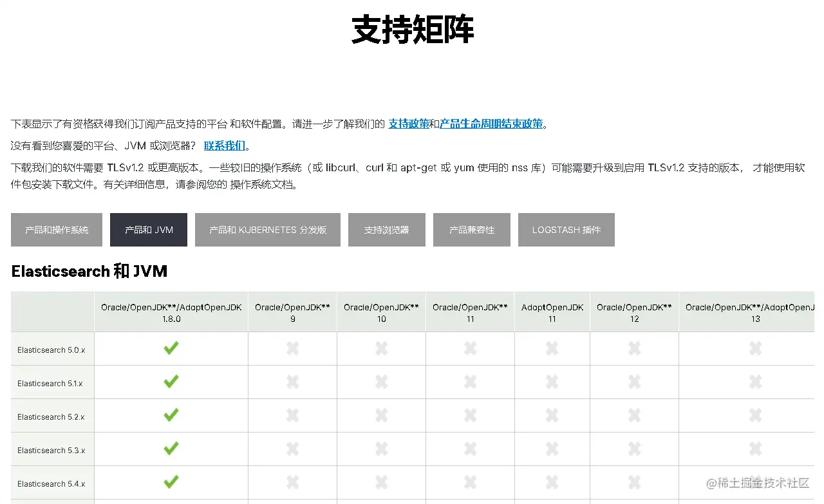
Task: Click the Elasticsearch 5.0.x row label
Action: point(51,350)
